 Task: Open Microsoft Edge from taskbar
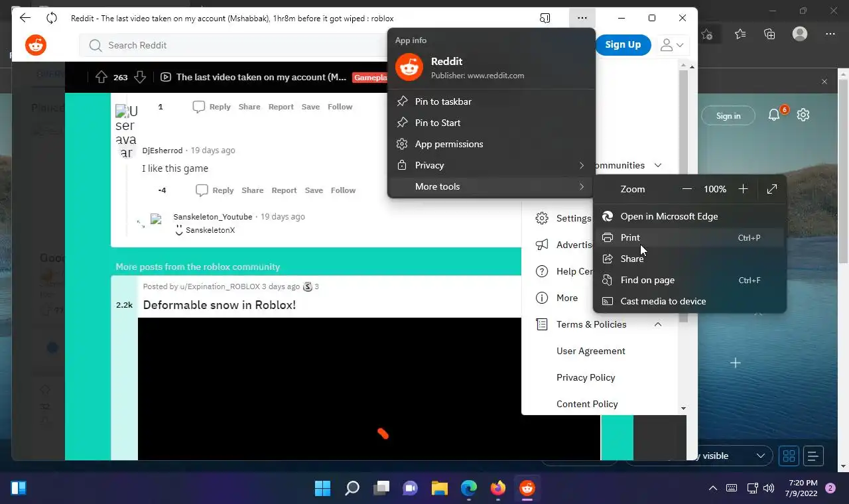[469, 489]
